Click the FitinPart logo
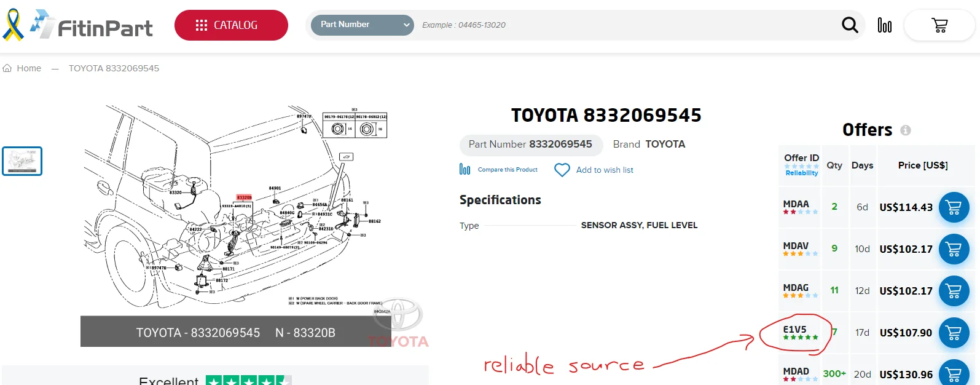 92,25
